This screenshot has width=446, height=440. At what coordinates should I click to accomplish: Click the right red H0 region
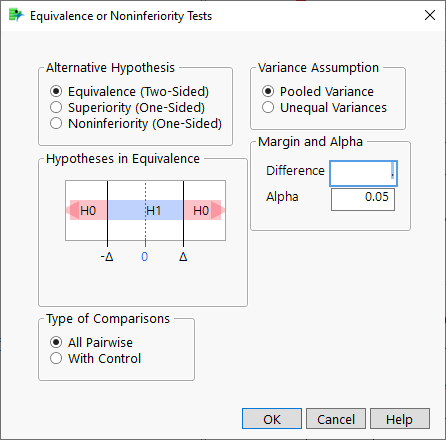click(204, 210)
